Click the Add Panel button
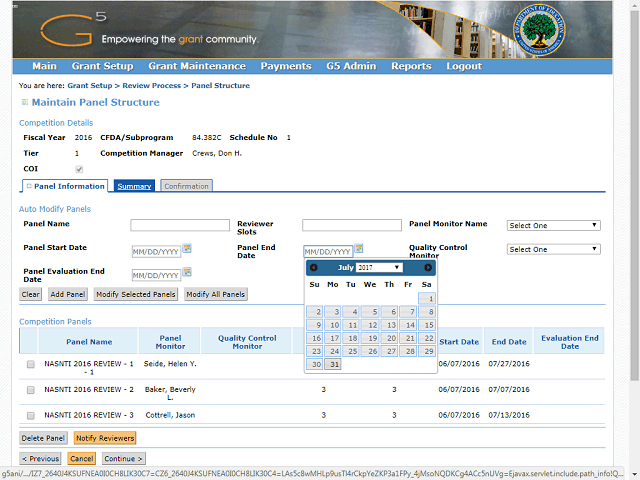 click(68, 294)
